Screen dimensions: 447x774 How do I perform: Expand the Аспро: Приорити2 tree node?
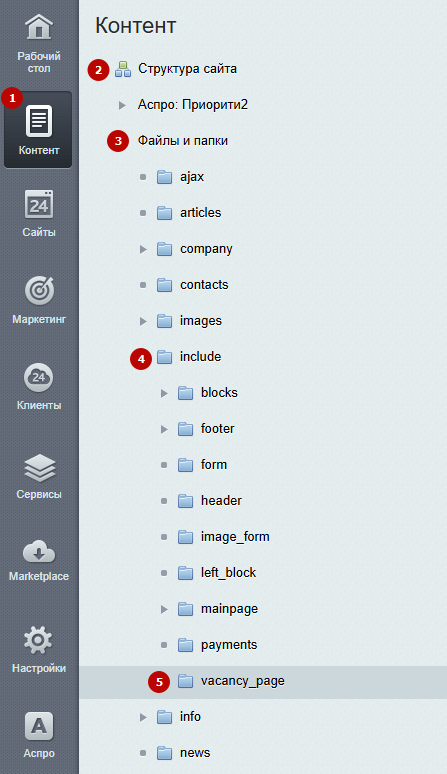(x=122, y=105)
